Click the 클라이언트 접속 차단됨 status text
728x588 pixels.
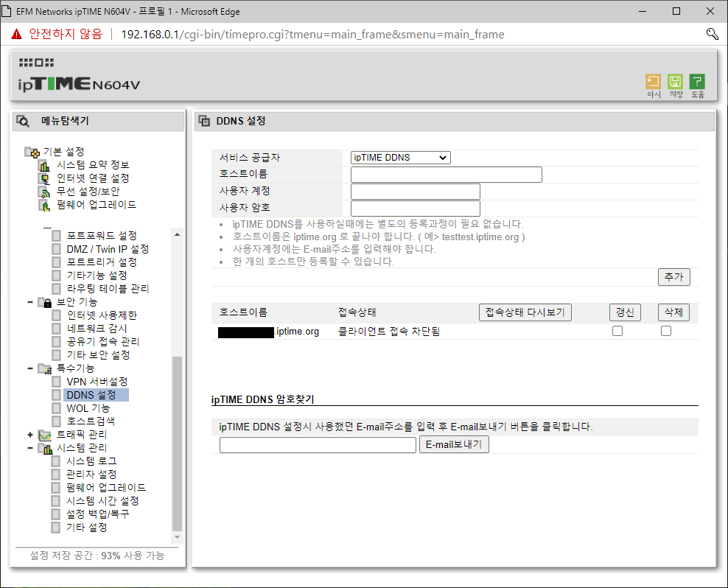388,332
